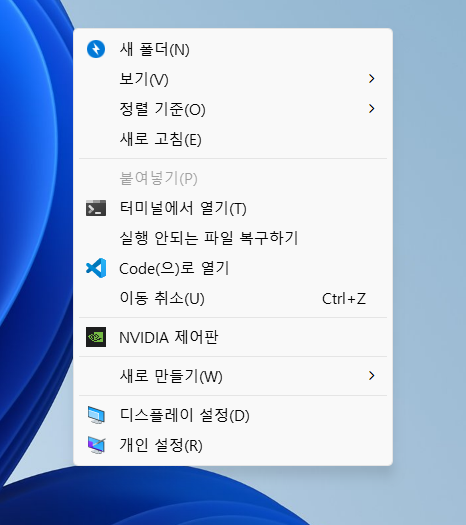Open 디스플레이 설정(D)

coord(233,415)
